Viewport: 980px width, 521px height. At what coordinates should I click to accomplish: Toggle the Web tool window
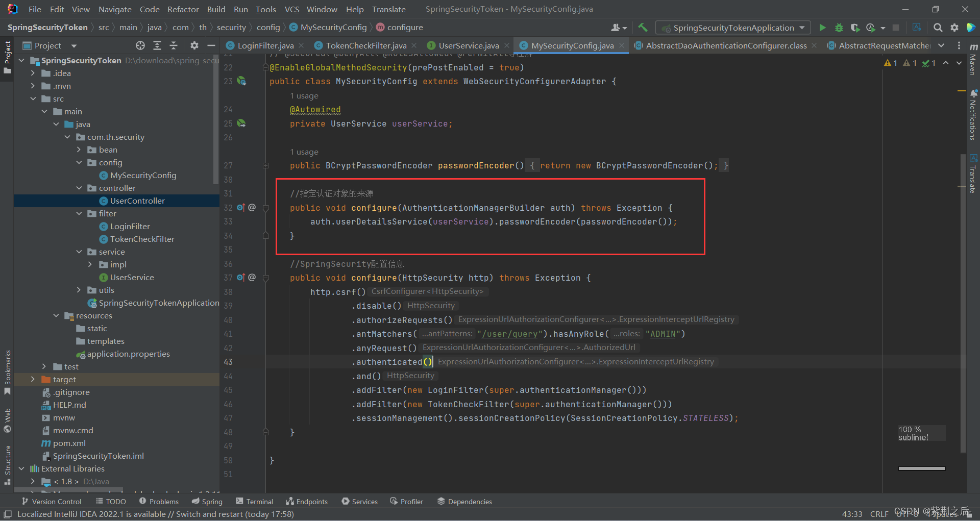[7, 421]
